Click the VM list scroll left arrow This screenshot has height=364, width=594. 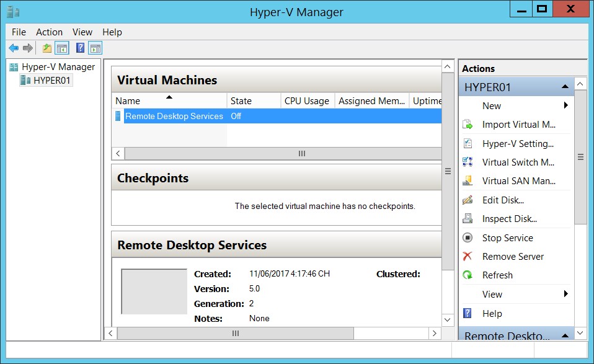tap(118, 153)
